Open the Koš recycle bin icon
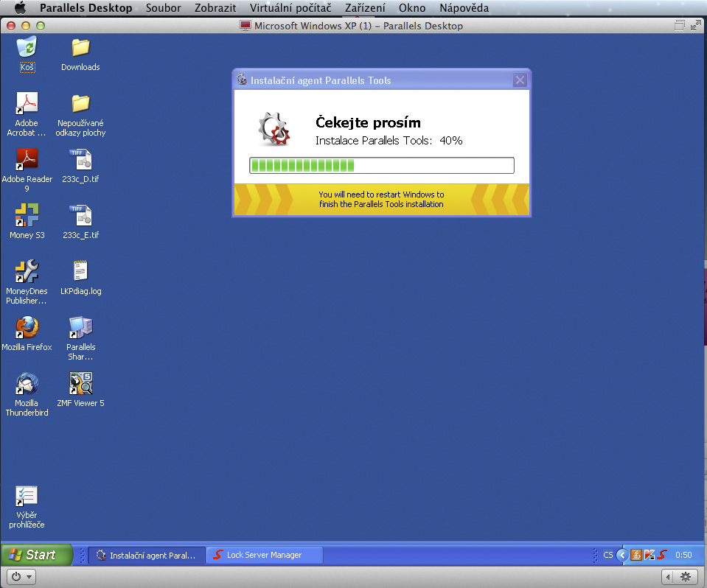707x588 pixels. [27, 47]
